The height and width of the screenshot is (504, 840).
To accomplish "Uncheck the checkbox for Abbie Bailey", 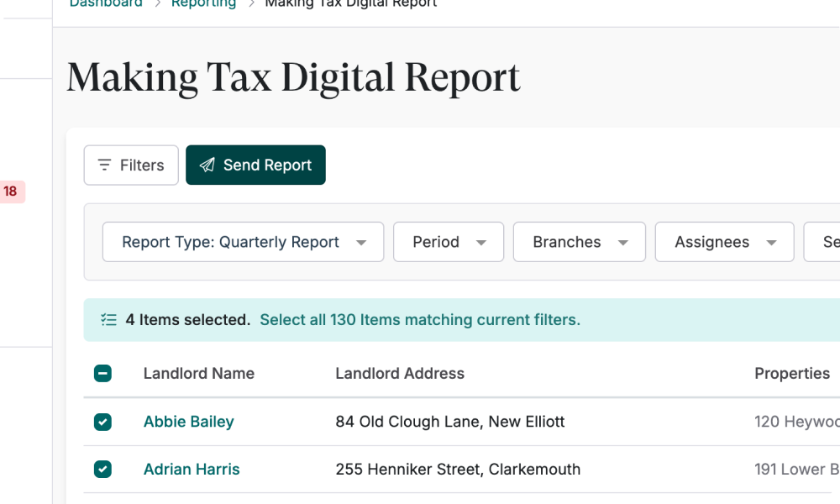I will pos(102,422).
